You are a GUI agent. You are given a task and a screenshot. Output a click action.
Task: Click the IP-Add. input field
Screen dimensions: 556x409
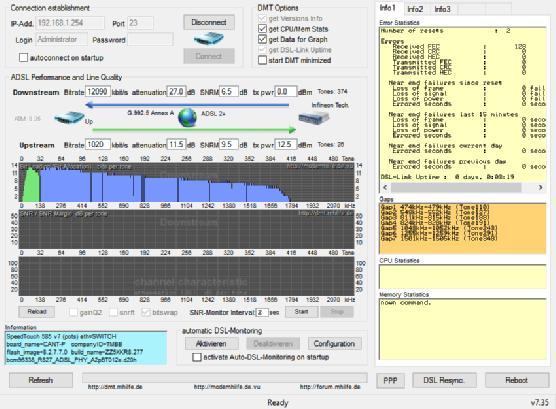click(71, 23)
